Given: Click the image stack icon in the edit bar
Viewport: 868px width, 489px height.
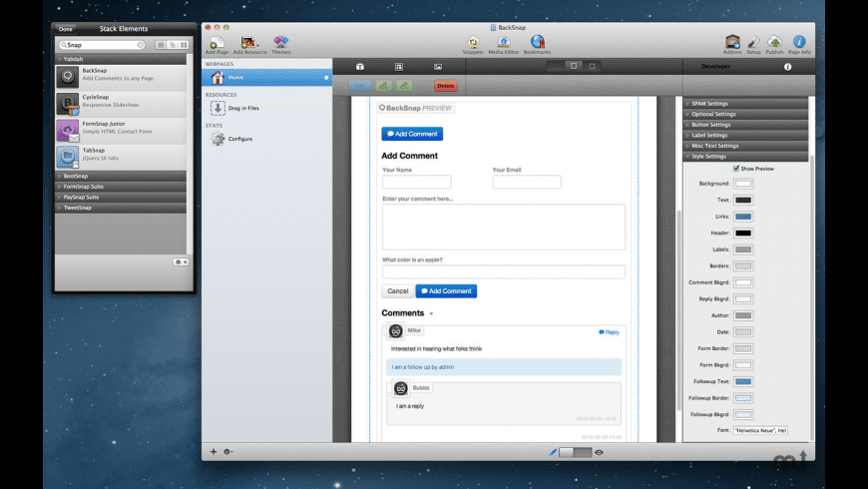Looking at the screenshot, I should click(x=438, y=67).
